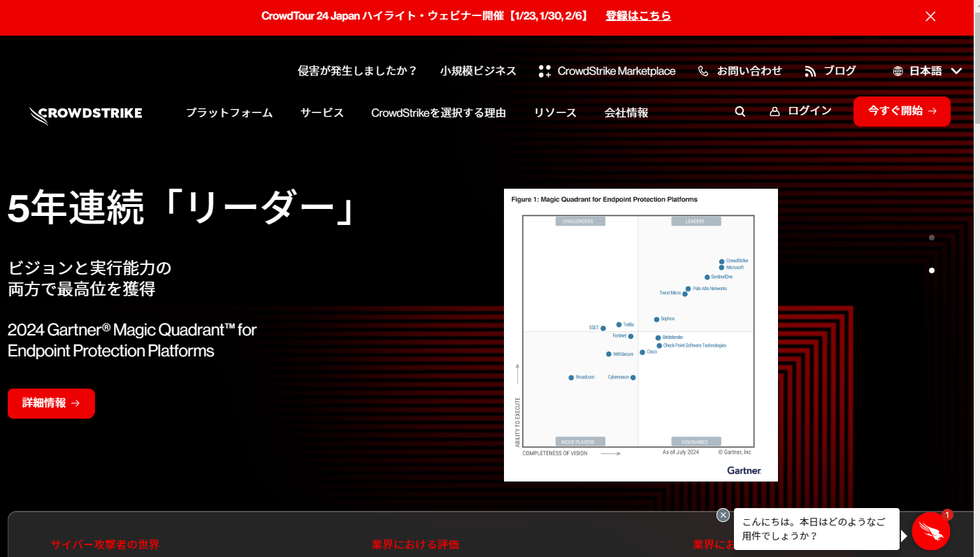Expand the 日本語 language selector
The width and height of the screenshot is (980, 557).
[928, 71]
